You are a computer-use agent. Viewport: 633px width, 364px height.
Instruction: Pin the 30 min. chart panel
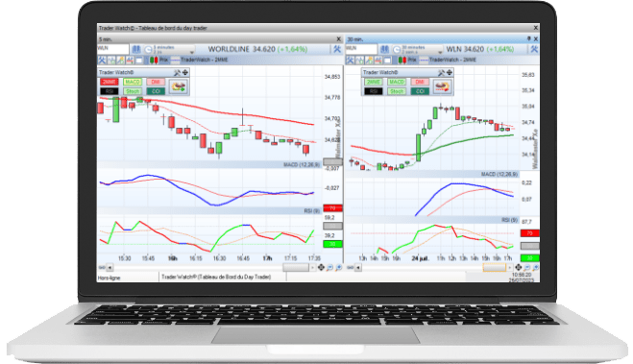point(529,38)
